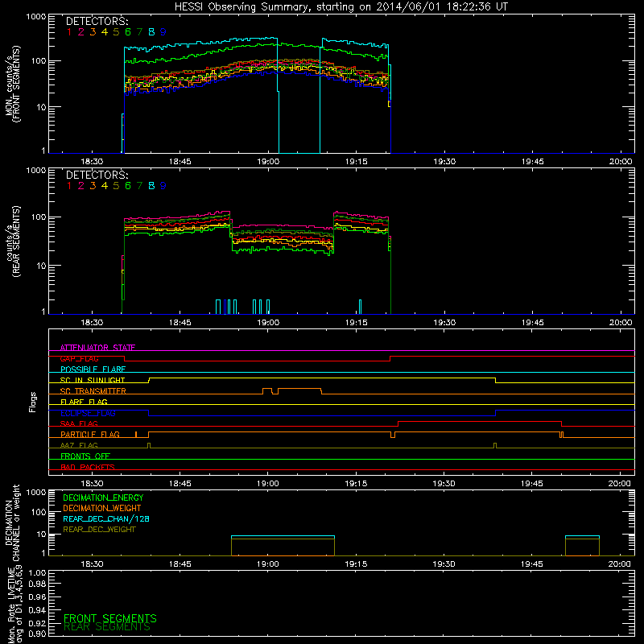Viewport: 644px width, 644px height.
Task: Click the 100 tick on the rear segments axis
Action: coord(39,217)
